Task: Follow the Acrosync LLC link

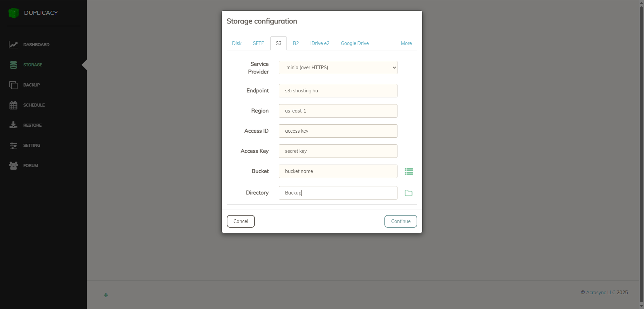Action: 600,293
